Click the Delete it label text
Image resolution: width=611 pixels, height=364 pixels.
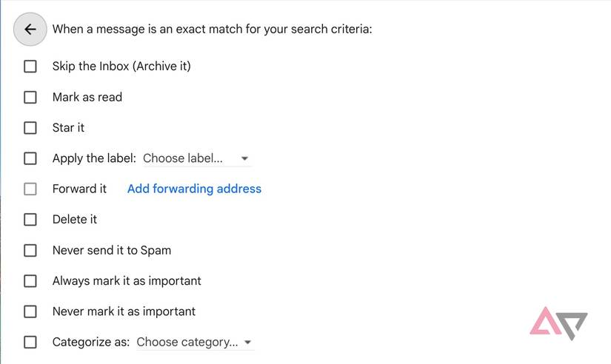[75, 220]
